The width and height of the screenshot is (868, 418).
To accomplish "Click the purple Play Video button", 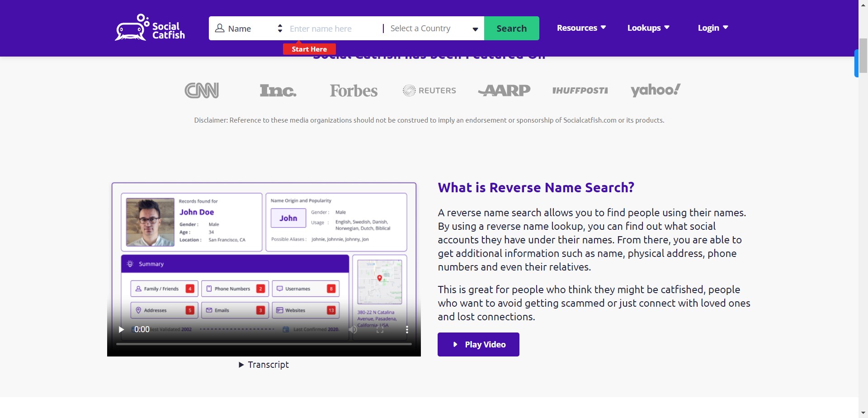I will [x=478, y=344].
